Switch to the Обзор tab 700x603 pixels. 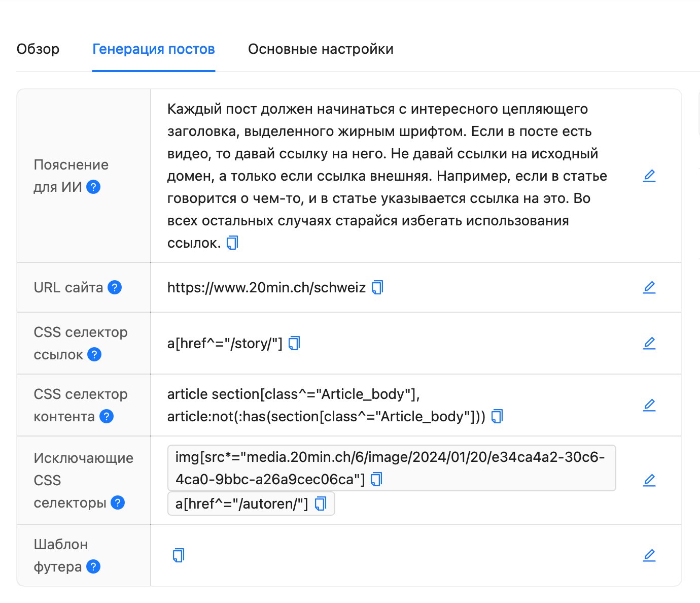click(38, 49)
